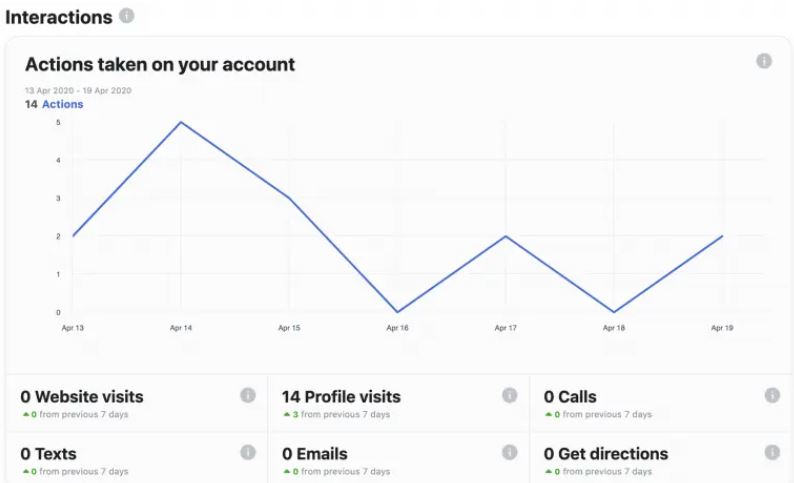Select the blue Actions link
This screenshot has width=794, height=483.
pos(62,104)
